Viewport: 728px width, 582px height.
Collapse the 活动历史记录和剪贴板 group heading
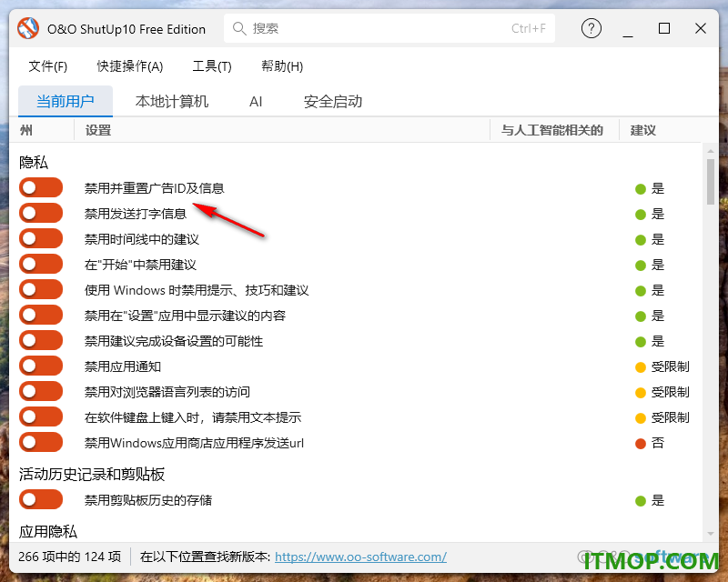coord(92,475)
